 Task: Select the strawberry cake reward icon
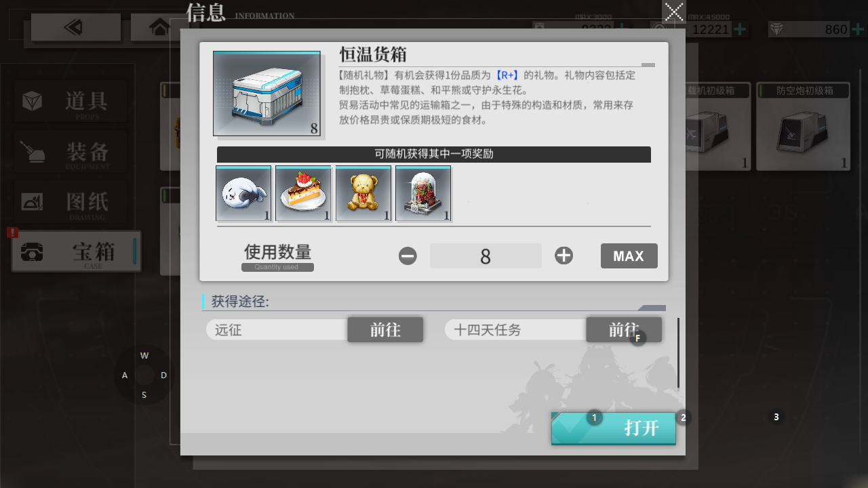click(x=303, y=193)
